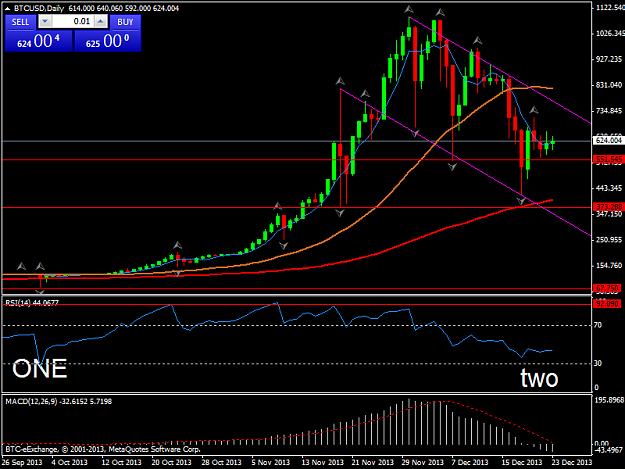Click the red 551.545 price level label
Screen dimensions: 625x469
coord(608,159)
